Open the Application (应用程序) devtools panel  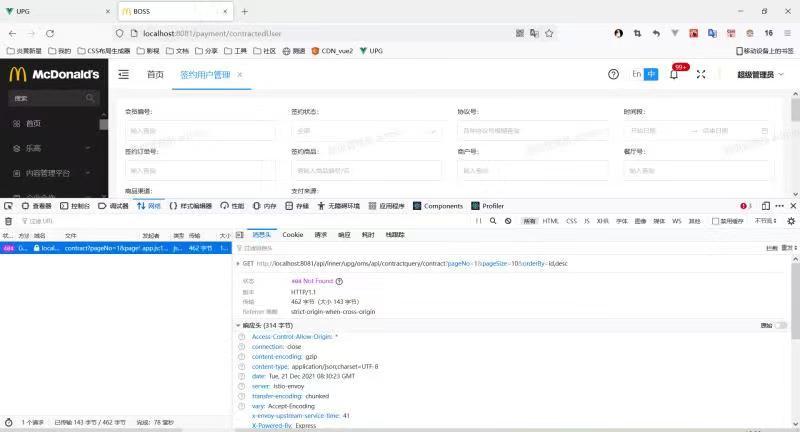click(387, 206)
